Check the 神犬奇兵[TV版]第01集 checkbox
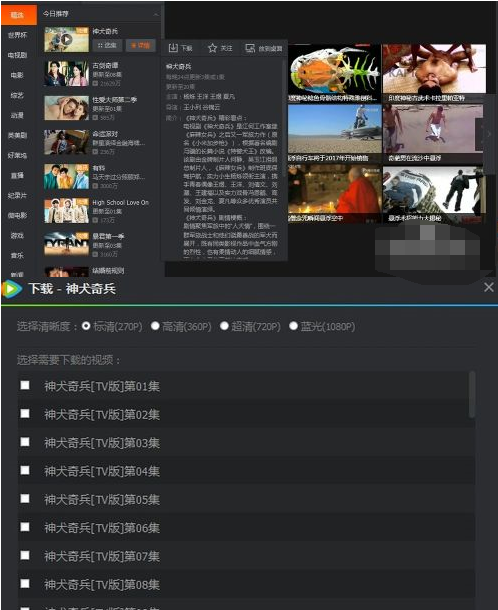The image size is (498, 610). (x=25, y=385)
